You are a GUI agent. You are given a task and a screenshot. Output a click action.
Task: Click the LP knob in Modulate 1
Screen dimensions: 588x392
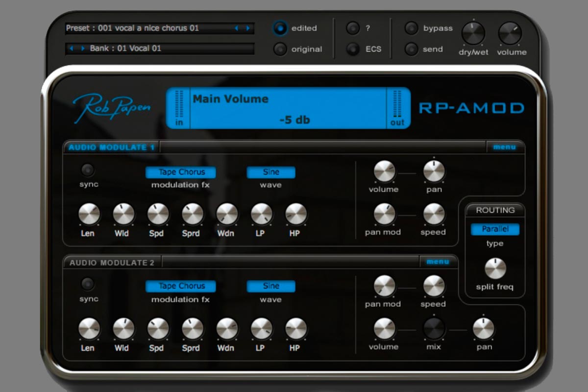coord(261,214)
